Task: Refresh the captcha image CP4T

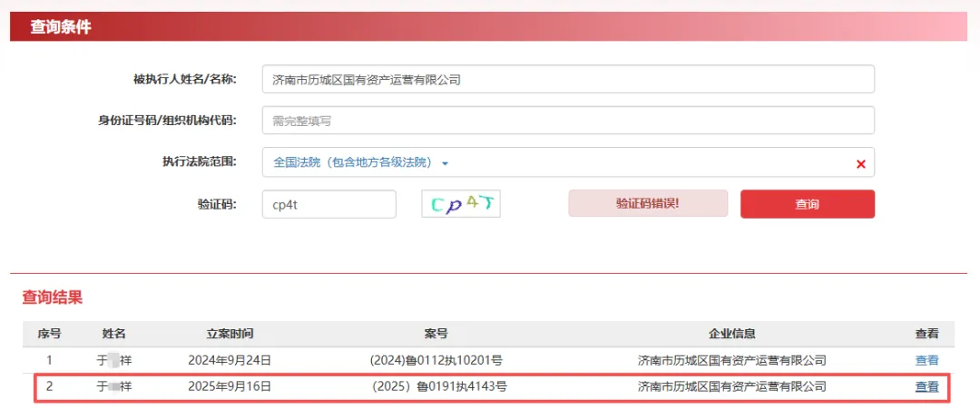Action: click(461, 203)
